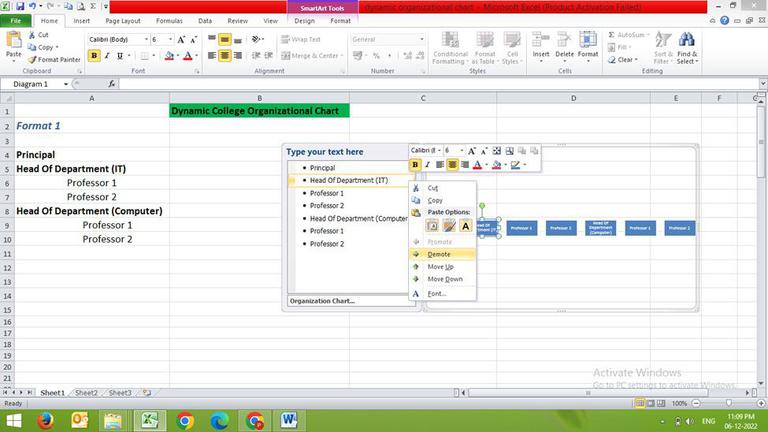Choose Move Down in the context menu
Viewport: 768px width, 432px height.
[x=442, y=279]
